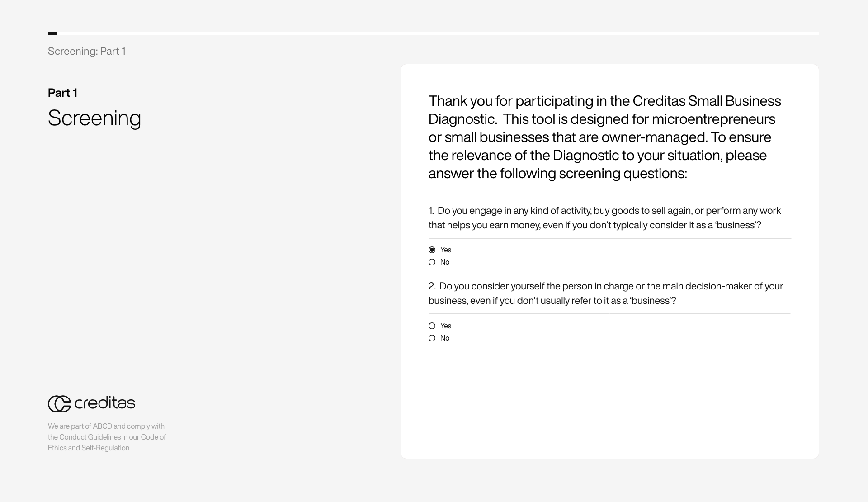Viewport: 868px width, 502px height.
Task: Select Yes radio button for question 1
Action: (432, 250)
